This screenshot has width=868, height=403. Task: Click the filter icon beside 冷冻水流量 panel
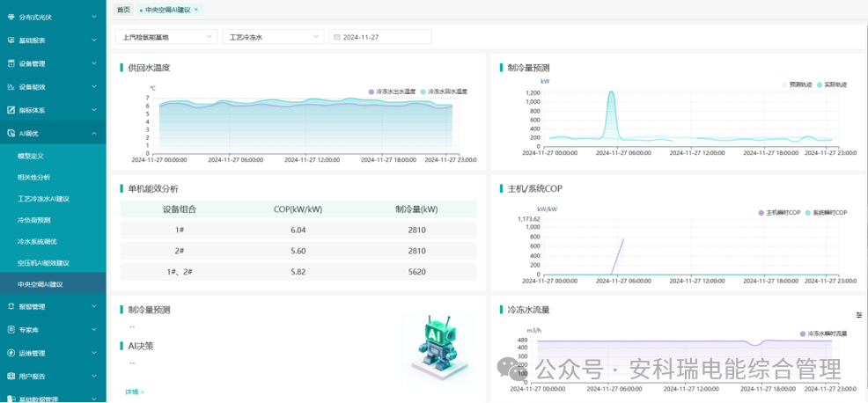click(859, 314)
